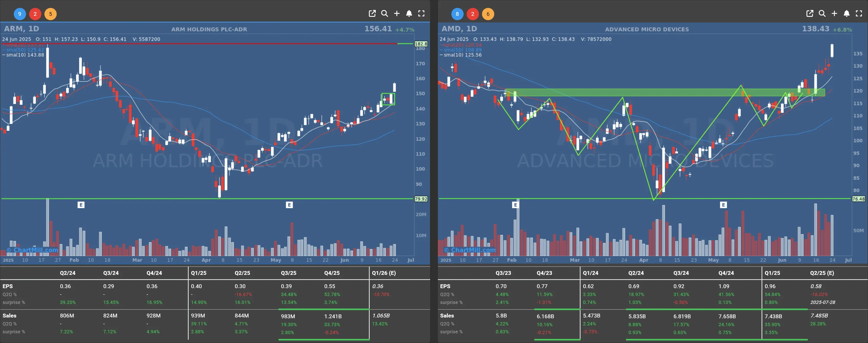Click the ChartMill.com link on ARM chart
Viewport: 868px width, 343px height.
coord(32,250)
